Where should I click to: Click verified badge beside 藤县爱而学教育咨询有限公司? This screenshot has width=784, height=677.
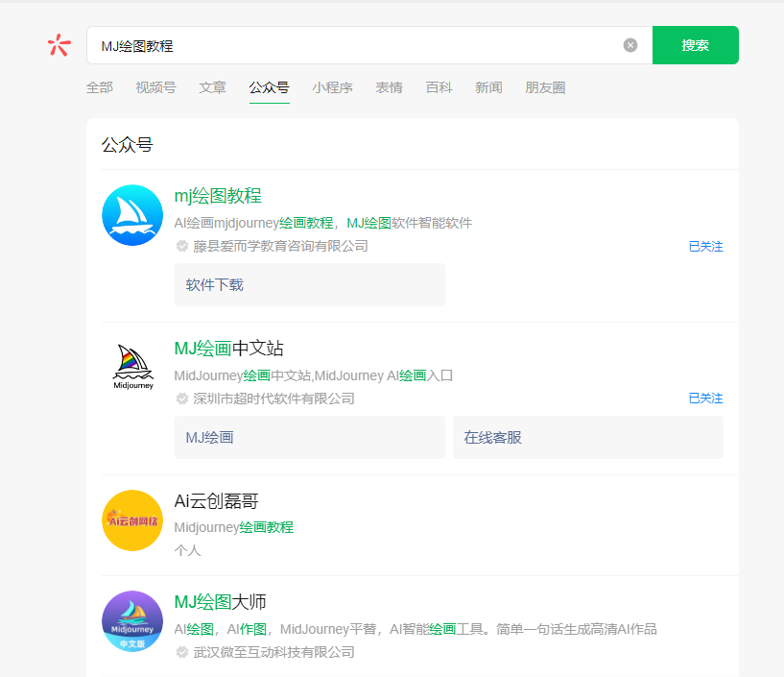(182, 246)
